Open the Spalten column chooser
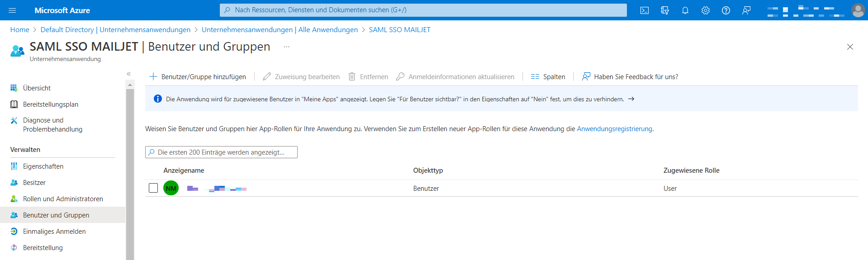Screen dimensions: 868x260 [548, 77]
